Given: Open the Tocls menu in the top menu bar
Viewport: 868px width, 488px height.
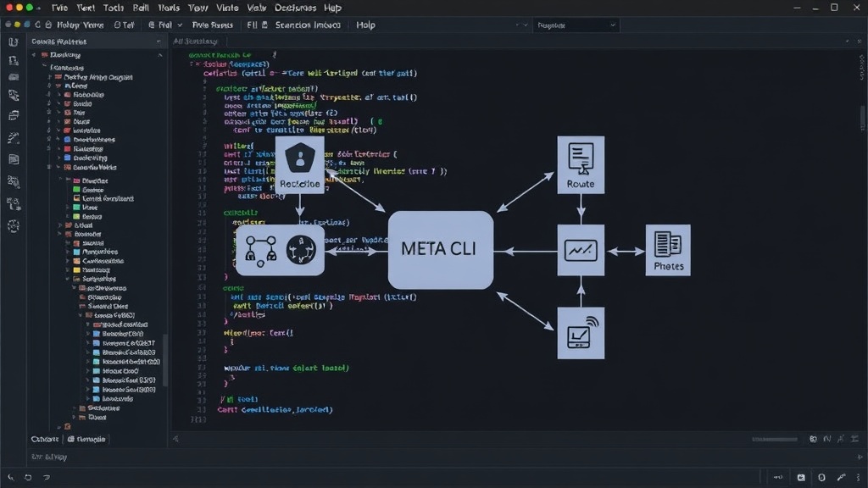Looking at the screenshot, I should pyautogui.click(x=113, y=8).
